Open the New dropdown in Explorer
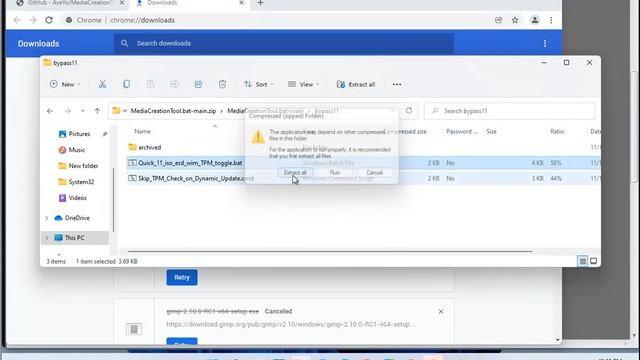Image resolution: width=640 pixels, height=360 pixels. point(65,84)
